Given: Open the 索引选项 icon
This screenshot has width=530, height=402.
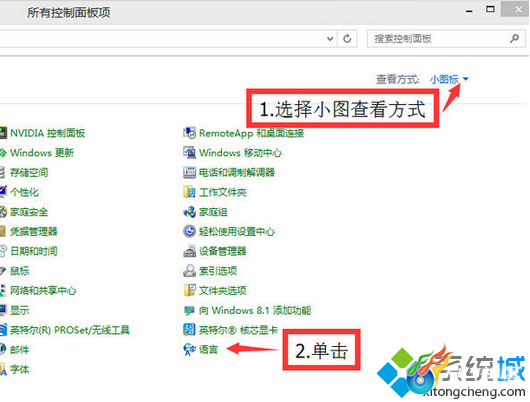Looking at the screenshot, I should [x=189, y=271].
